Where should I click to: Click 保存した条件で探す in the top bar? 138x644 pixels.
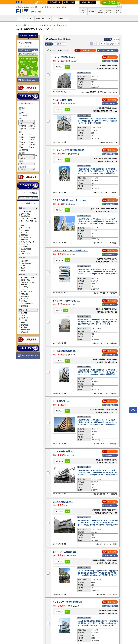pos(88,2)
